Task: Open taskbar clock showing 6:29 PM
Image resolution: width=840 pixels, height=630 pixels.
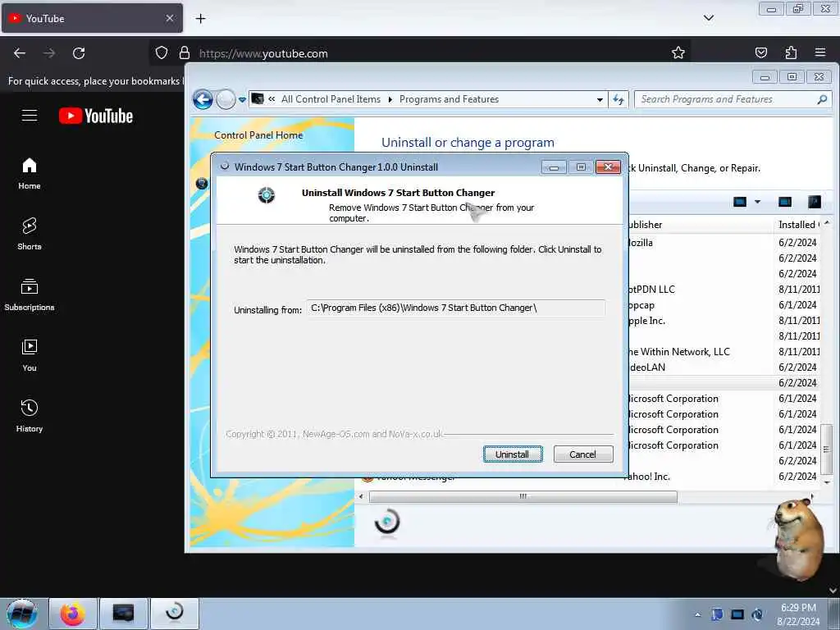Action: point(798,614)
